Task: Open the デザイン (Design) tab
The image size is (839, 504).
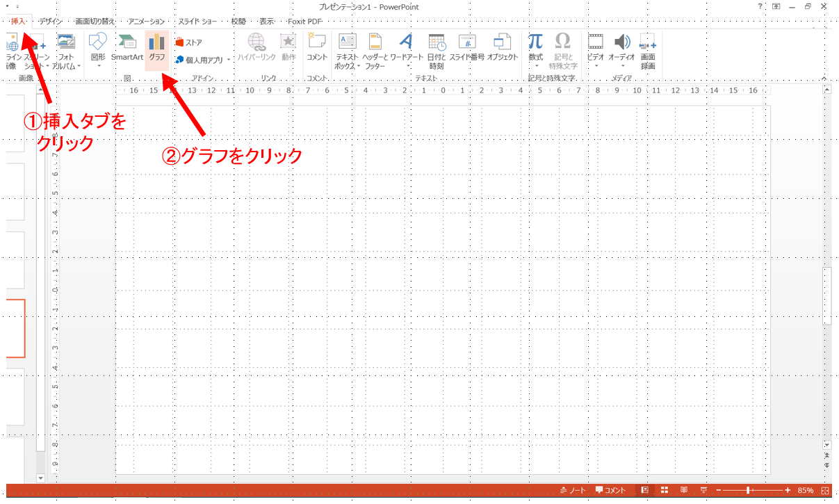Action: click(51, 22)
